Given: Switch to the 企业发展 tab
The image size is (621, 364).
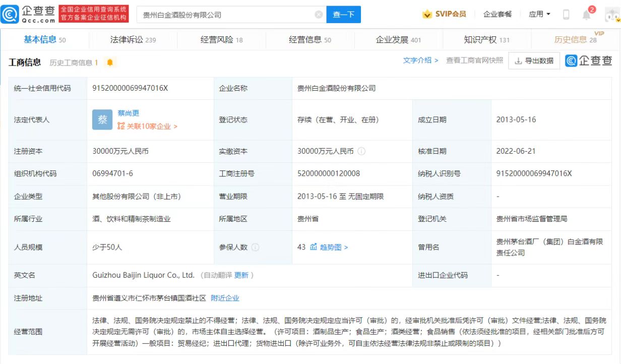Looking at the screenshot, I should (x=398, y=39).
